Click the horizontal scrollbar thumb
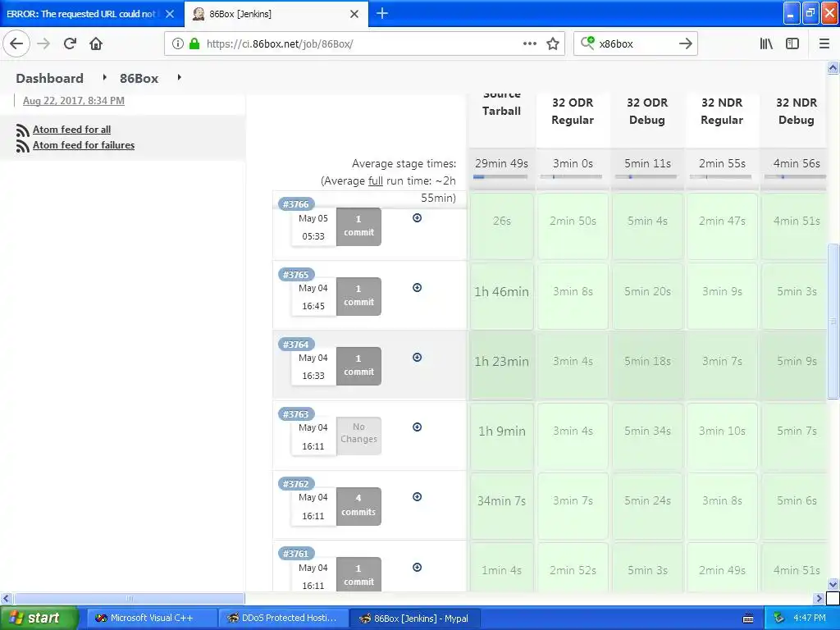Screen dimensions: 840x630 pos(129,598)
